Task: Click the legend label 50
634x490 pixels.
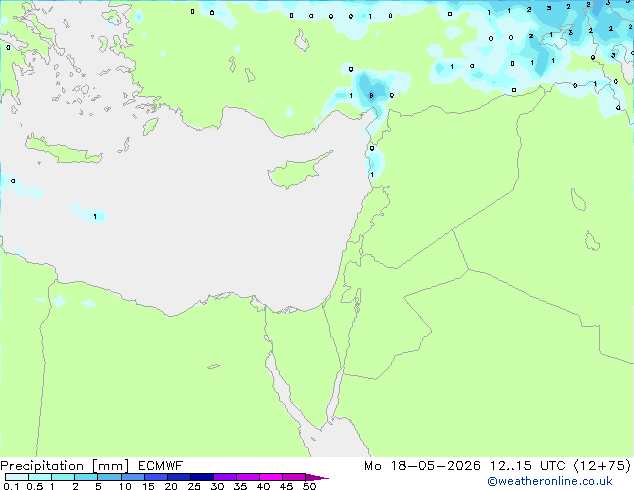Action: 309,486
